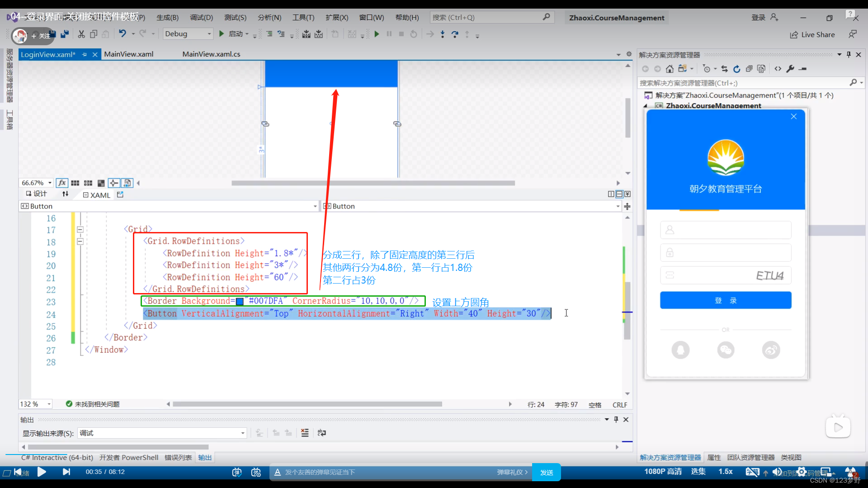Click the swap panes arrows icon
This screenshot has width=868, height=488.
[66, 194]
